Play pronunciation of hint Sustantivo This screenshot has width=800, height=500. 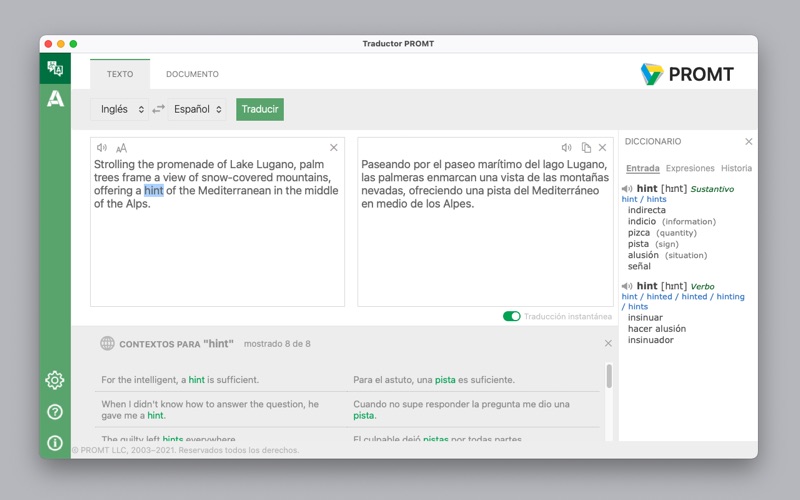coord(627,189)
